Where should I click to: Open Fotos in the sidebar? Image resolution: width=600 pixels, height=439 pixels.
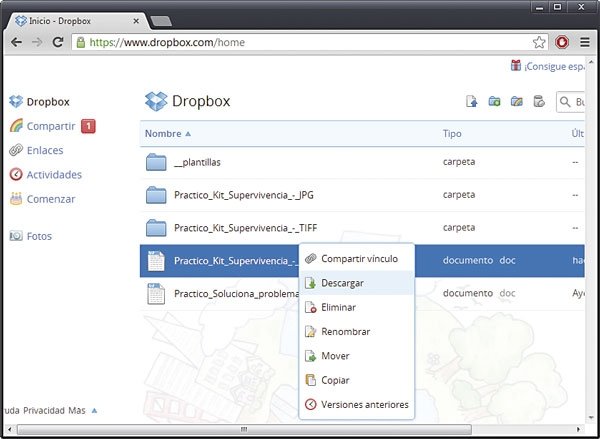click(x=31, y=236)
